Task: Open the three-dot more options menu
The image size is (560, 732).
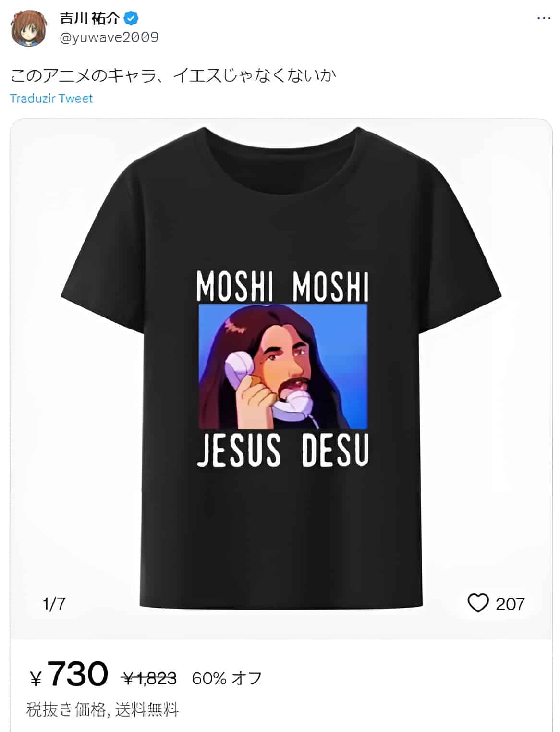Action: click(543, 18)
